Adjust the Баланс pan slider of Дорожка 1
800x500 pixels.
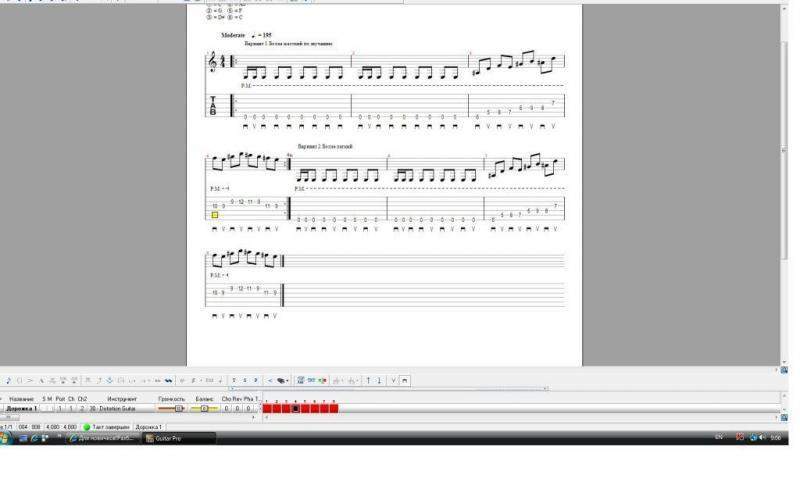coord(204,409)
